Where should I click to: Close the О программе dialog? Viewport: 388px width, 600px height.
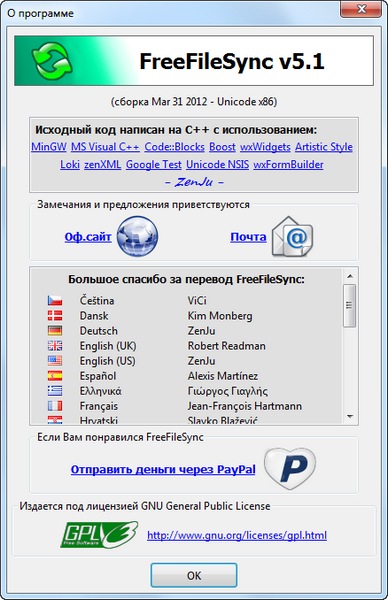(x=361, y=8)
